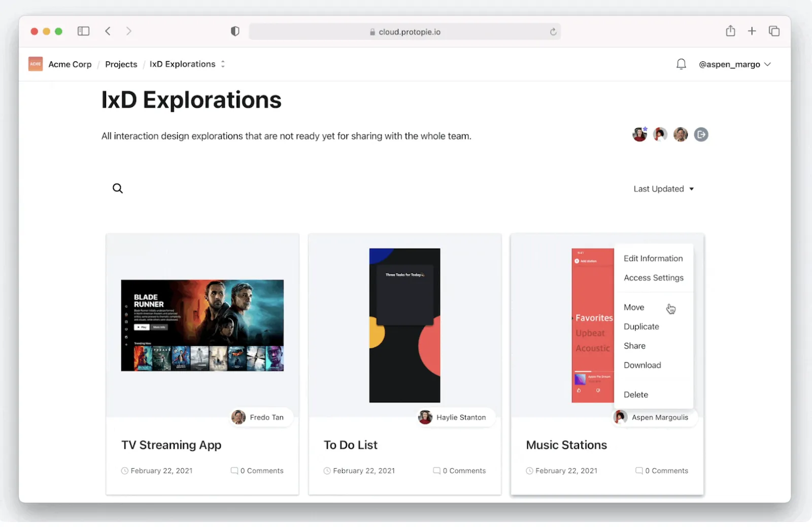Open the red Music Stations thumbnail
The height and width of the screenshot is (527, 812).
click(x=592, y=325)
